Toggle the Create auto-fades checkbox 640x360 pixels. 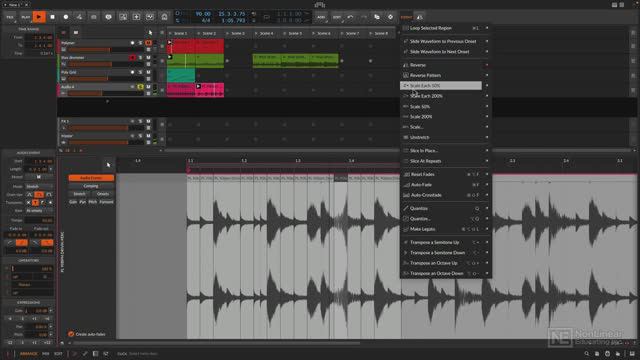pyautogui.click(x=71, y=334)
